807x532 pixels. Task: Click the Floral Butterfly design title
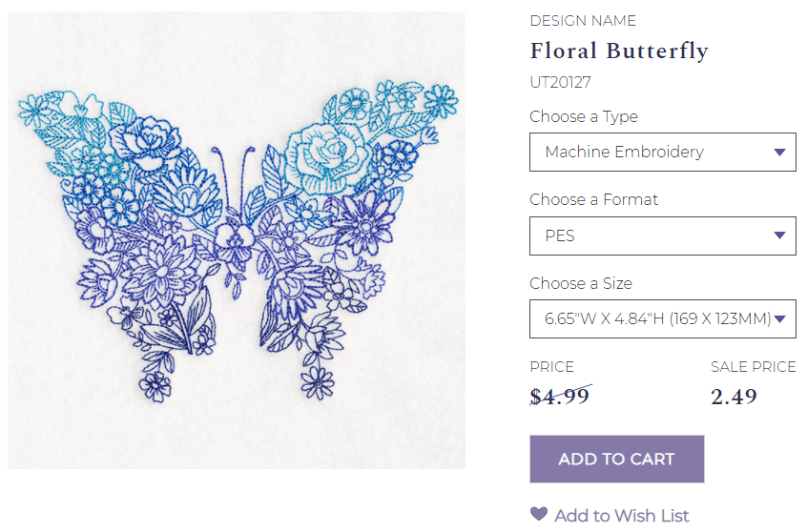click(619, 51)
